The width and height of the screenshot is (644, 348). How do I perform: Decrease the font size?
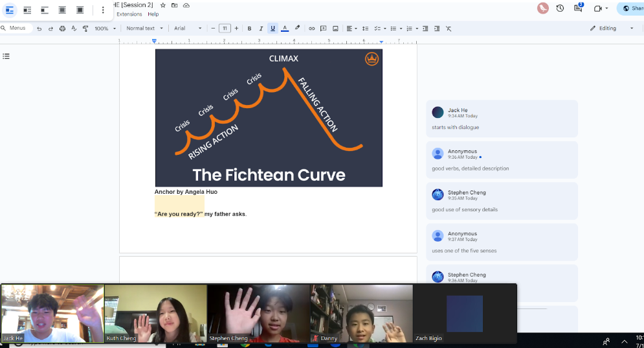213,29
